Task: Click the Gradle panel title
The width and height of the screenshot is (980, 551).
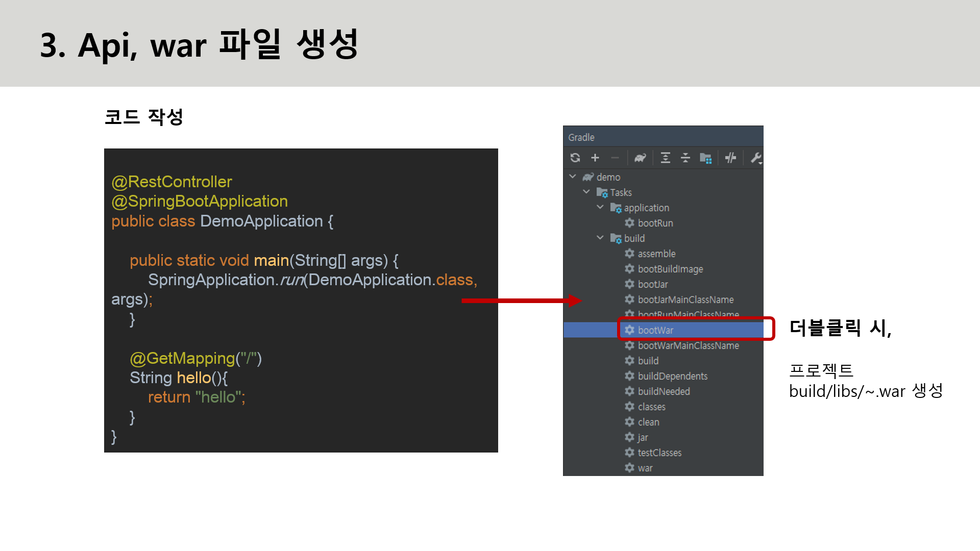Action: [x=581, y=137]
